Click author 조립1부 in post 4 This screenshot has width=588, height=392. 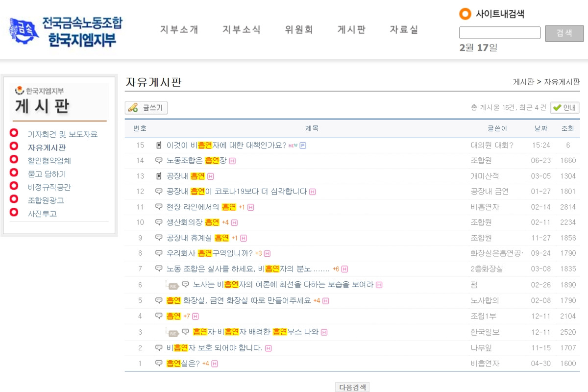(484, 316)
